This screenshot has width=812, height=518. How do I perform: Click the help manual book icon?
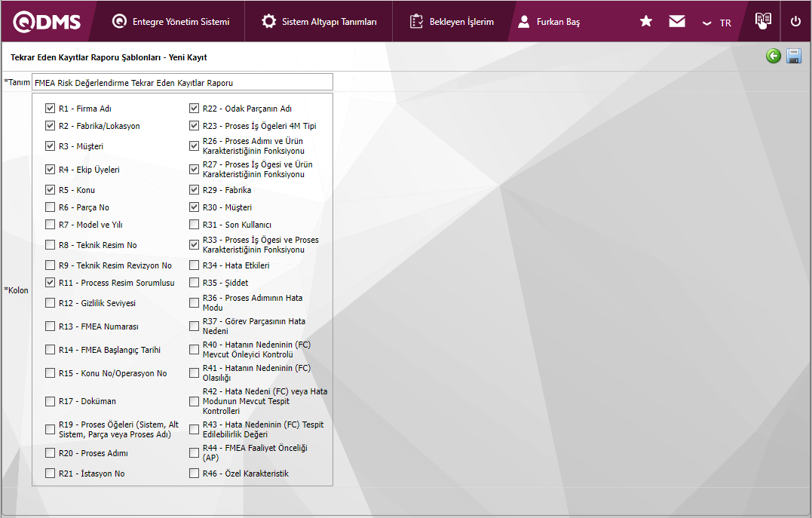(x=763, y=22)
